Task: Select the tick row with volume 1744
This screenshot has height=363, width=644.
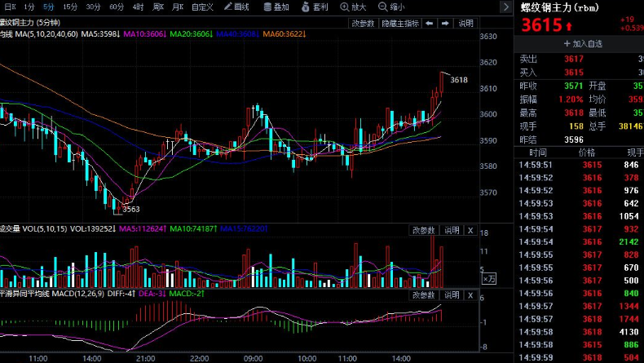Action: click(579, 319)
